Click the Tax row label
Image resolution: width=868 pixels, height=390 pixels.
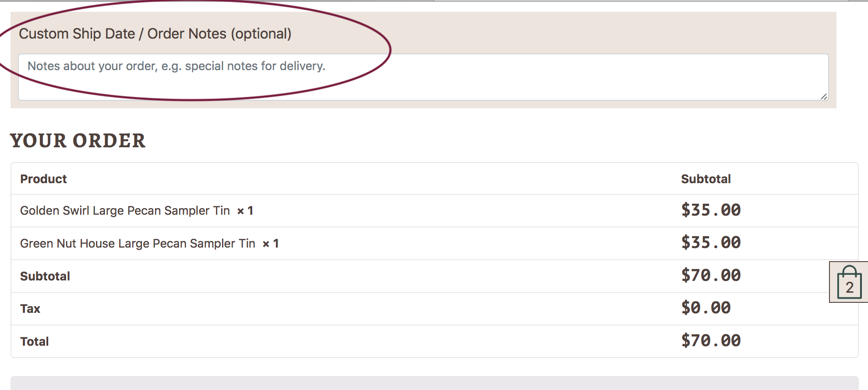pos(30,309)
